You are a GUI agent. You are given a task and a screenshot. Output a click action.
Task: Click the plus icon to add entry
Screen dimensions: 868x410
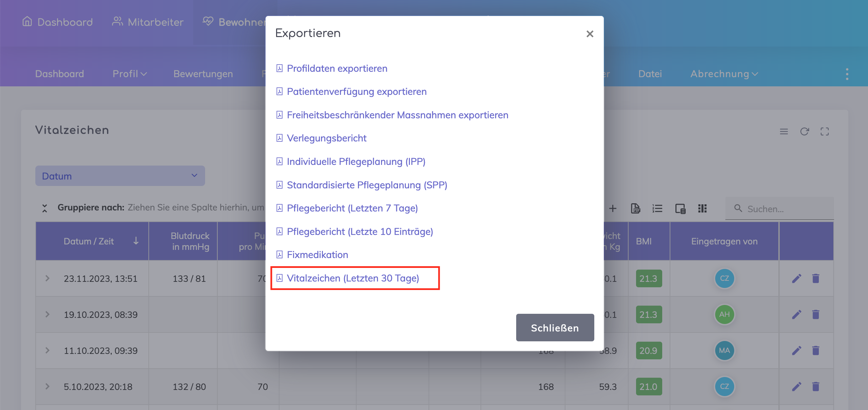[613, 208]
